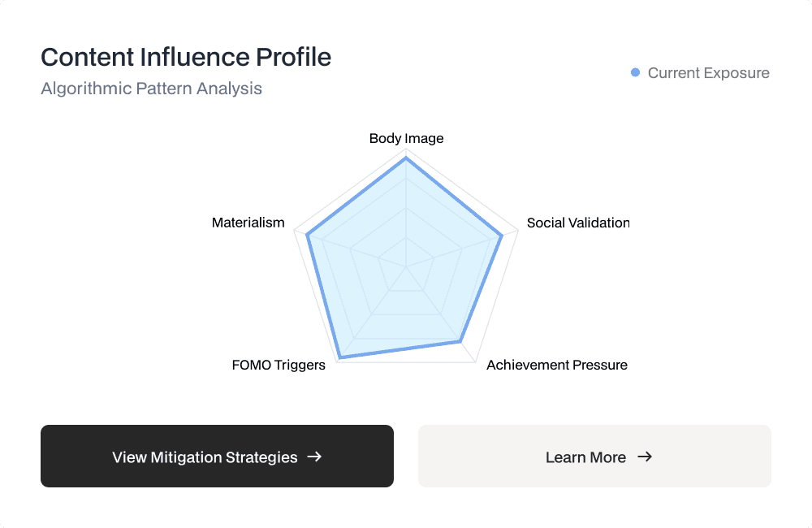
Task: Select the Materialism axis label
Action: 248,223
